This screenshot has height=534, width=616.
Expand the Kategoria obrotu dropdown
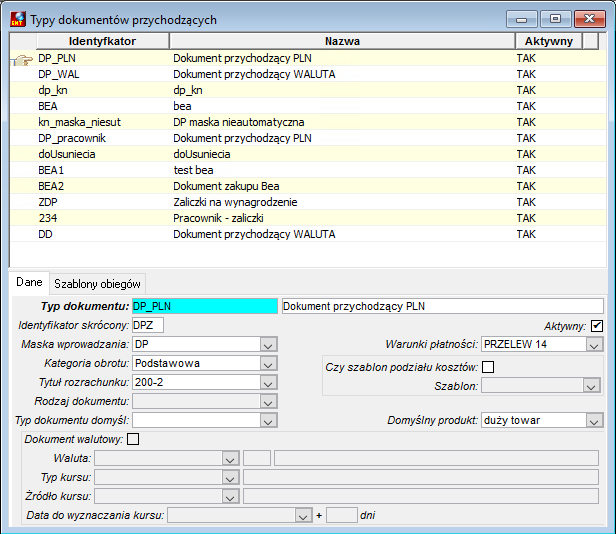pyautogui.click(x=268, y=363)
